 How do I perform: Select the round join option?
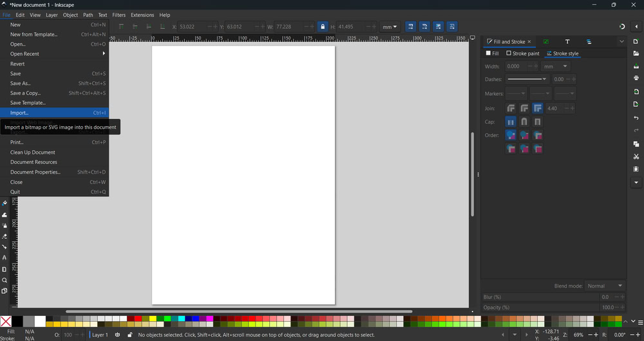524,108
